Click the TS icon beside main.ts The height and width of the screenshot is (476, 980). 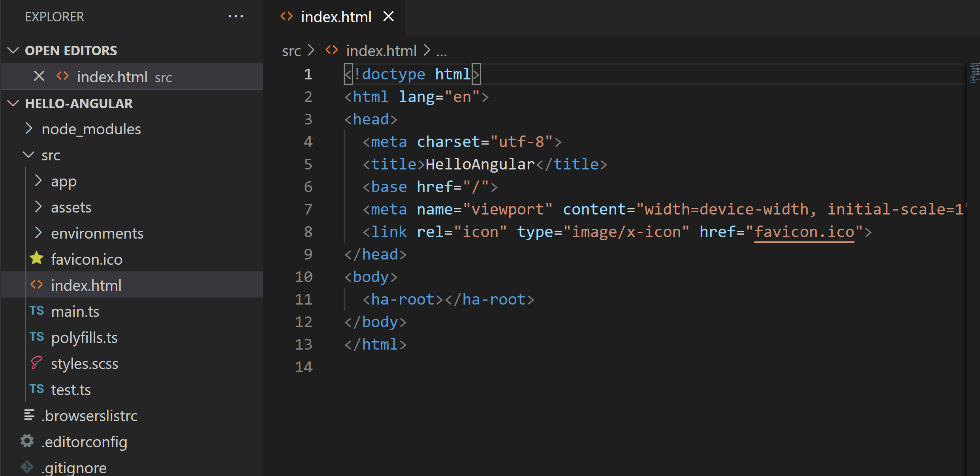(37, 311)
